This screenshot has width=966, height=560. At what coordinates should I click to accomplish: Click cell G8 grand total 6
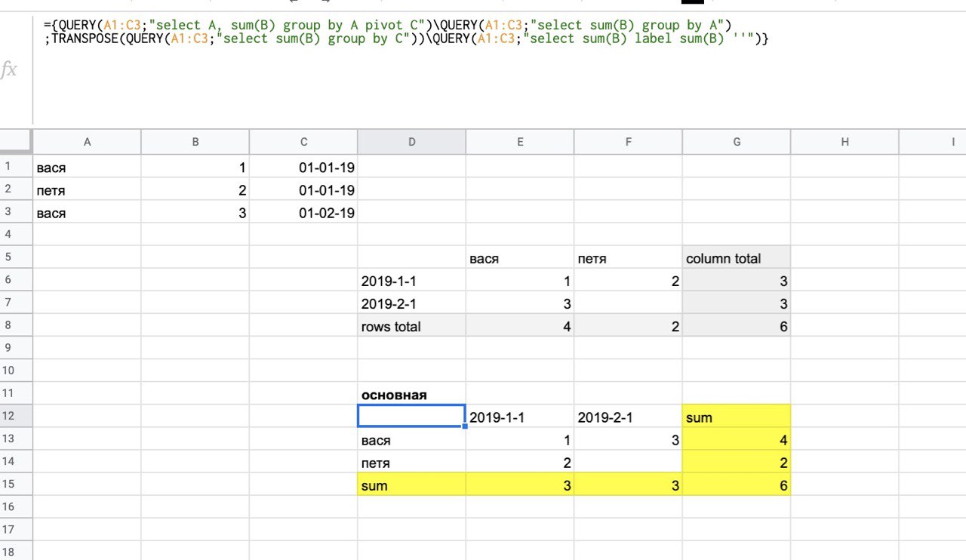point(737,325)
